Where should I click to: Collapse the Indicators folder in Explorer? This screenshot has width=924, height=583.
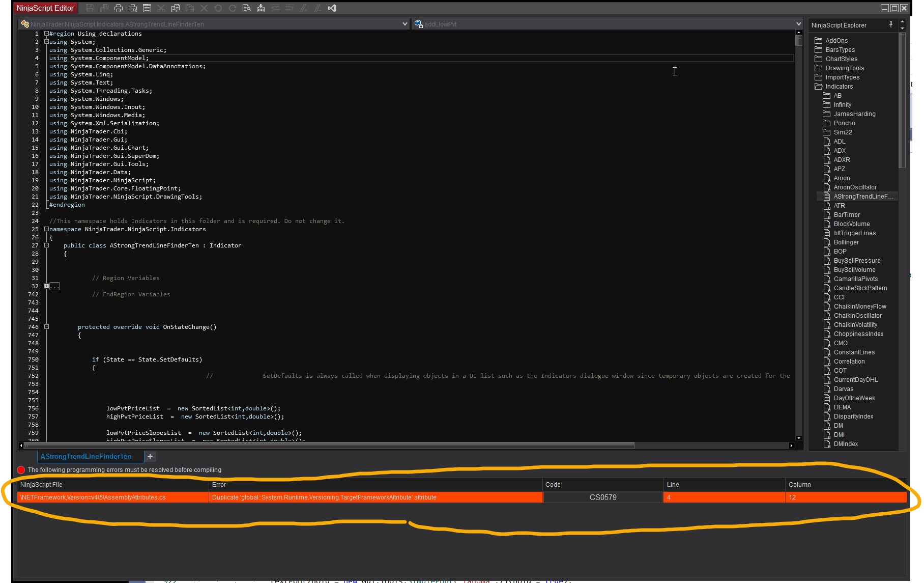(x=818, y=87)
